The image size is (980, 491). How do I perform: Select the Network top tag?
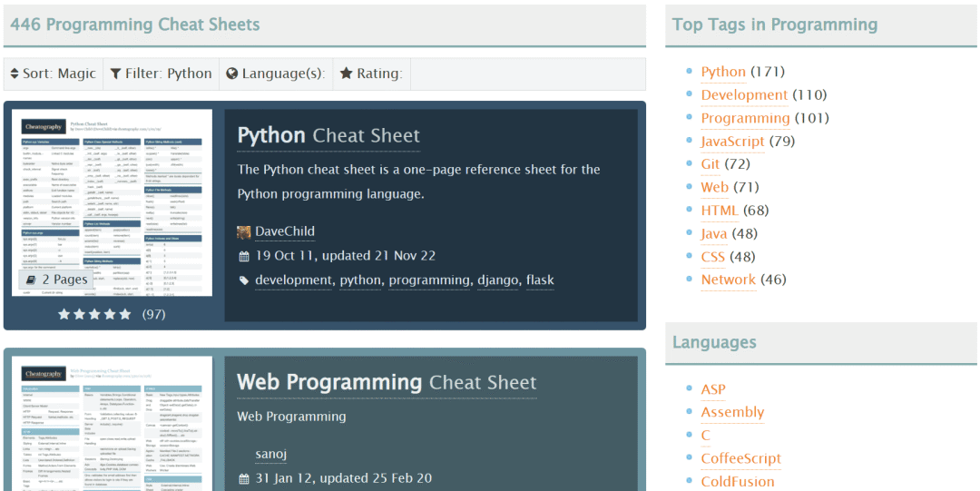728,280
